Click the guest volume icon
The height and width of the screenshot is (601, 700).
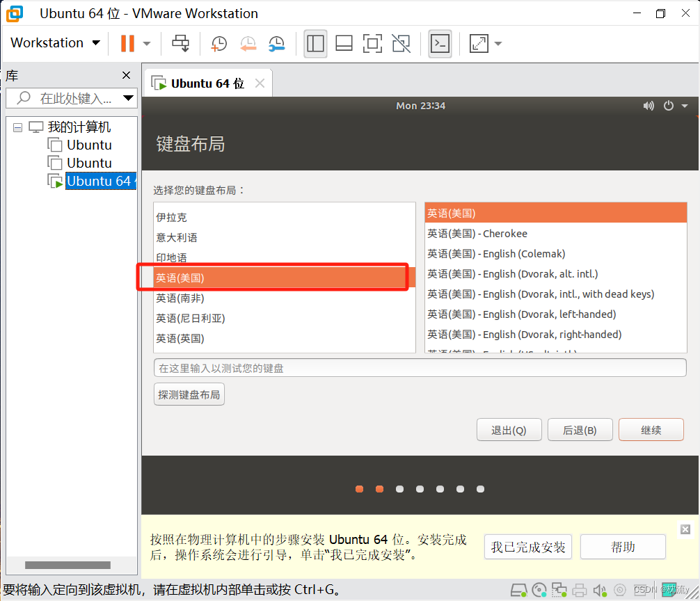tap(649, 106)
